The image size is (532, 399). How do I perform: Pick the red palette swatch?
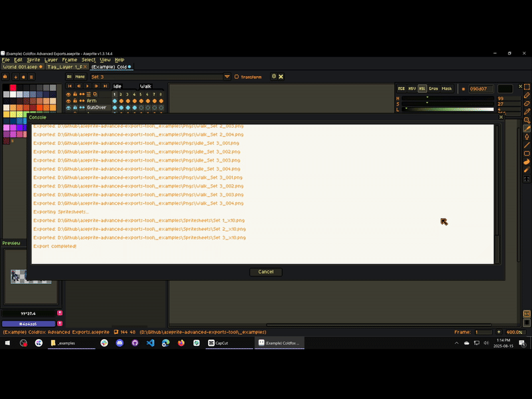click(x=13, y=88)
